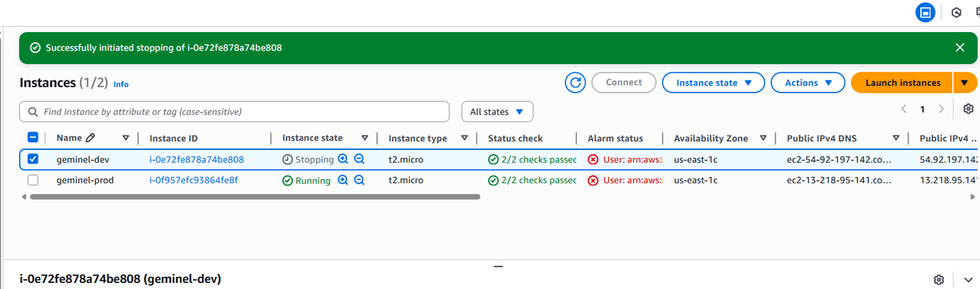Viewport: 980px width, 289px height.
Task: Sort by Instance type column arrow
Action: click(464, 138)
